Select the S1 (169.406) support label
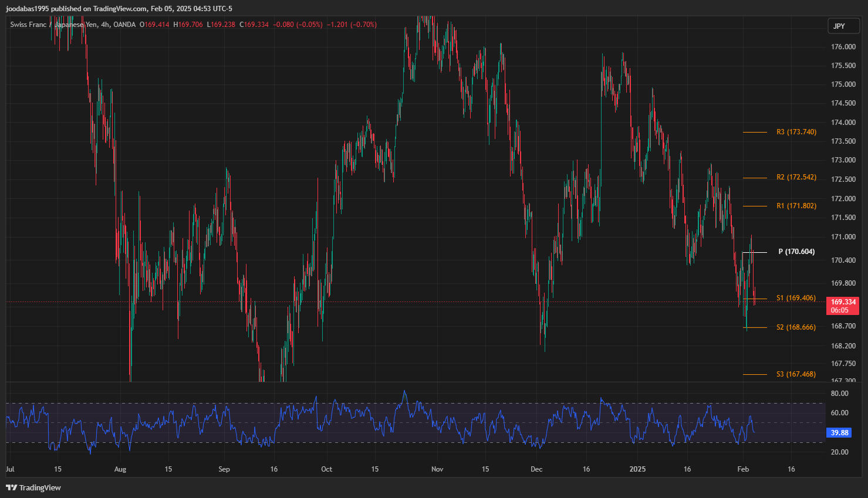 pos(796,298)
